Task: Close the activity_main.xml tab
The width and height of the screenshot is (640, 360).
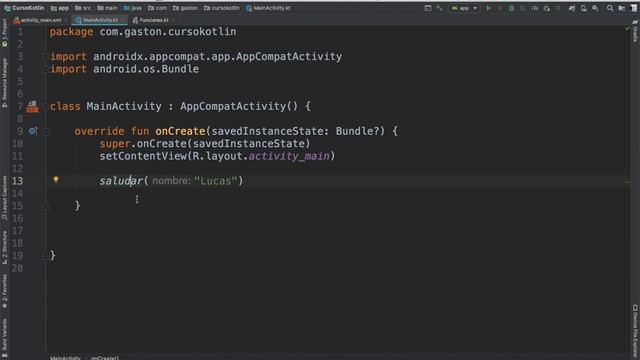Action: (66, 20)
